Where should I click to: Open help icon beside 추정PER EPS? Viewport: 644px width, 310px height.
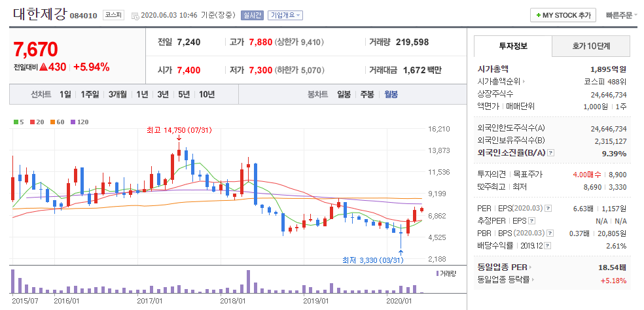click(532, 221)
